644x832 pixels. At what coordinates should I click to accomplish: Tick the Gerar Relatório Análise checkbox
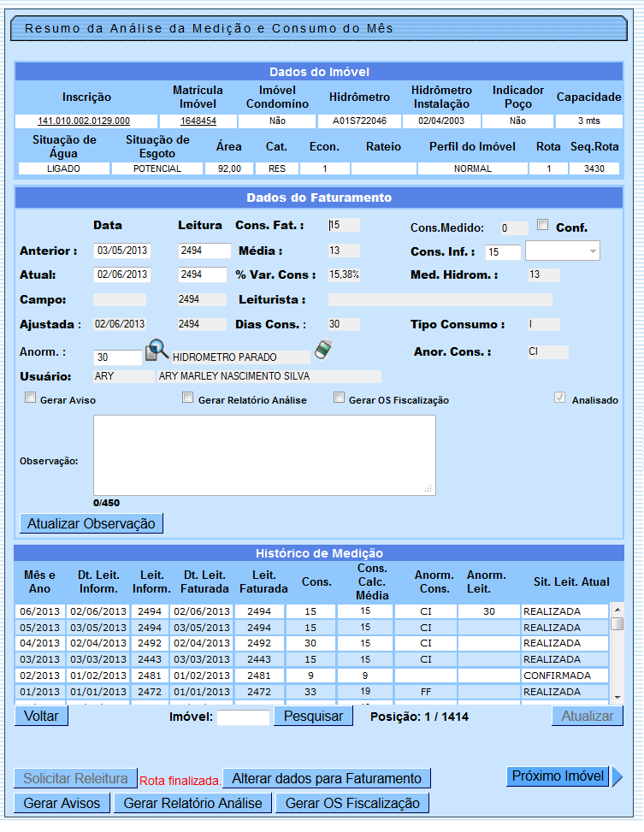pyautogui.click(x=188, y=398)
